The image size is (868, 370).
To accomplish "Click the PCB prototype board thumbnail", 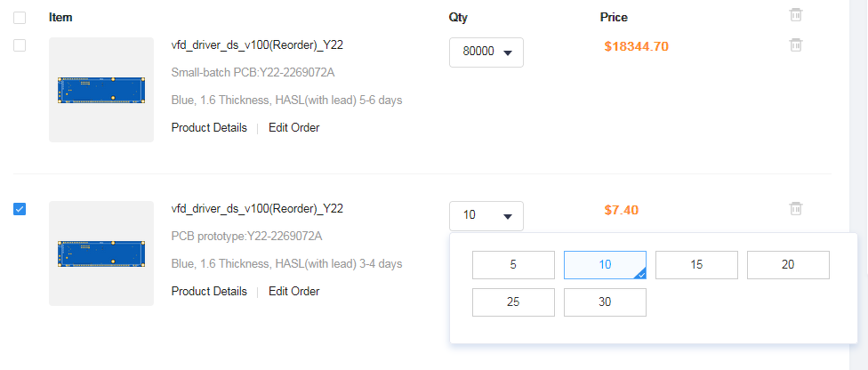I will pos(101,253).
